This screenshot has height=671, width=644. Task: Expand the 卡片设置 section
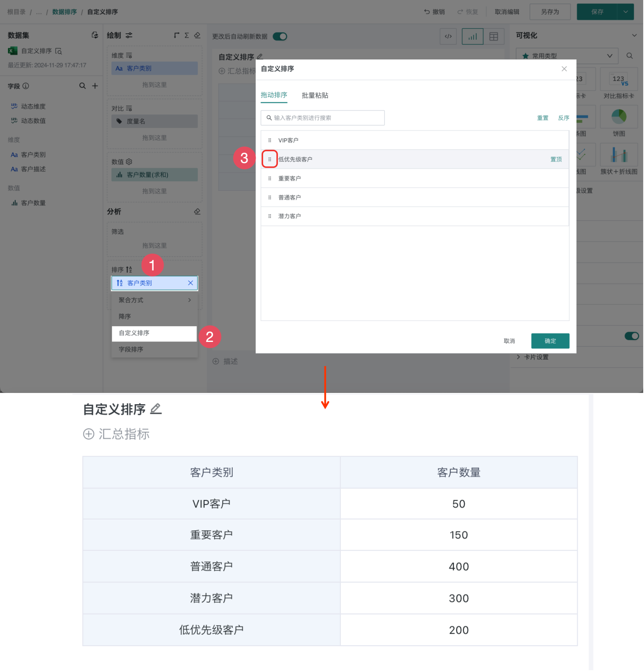[x=536, y=357]
